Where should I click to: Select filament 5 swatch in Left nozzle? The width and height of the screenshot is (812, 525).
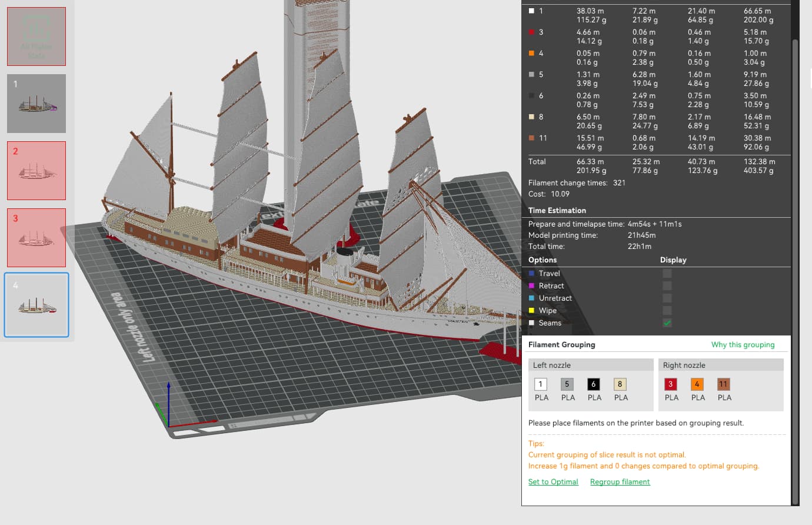pos(567,384)
